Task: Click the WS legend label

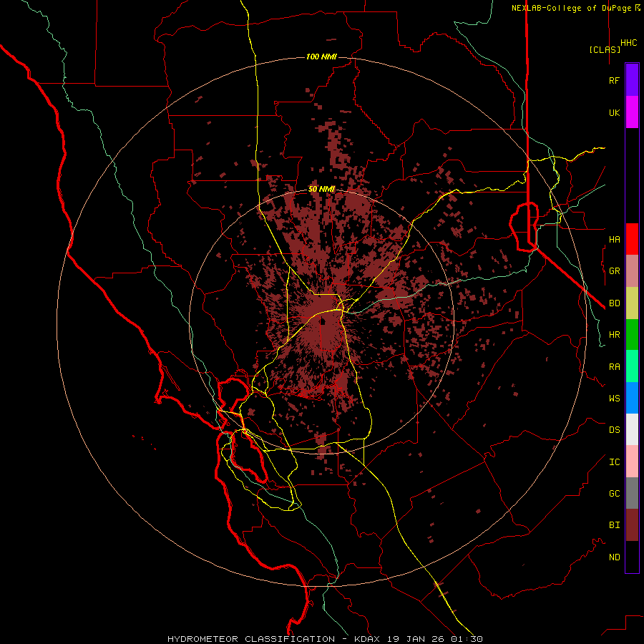Action: point(614,398)
